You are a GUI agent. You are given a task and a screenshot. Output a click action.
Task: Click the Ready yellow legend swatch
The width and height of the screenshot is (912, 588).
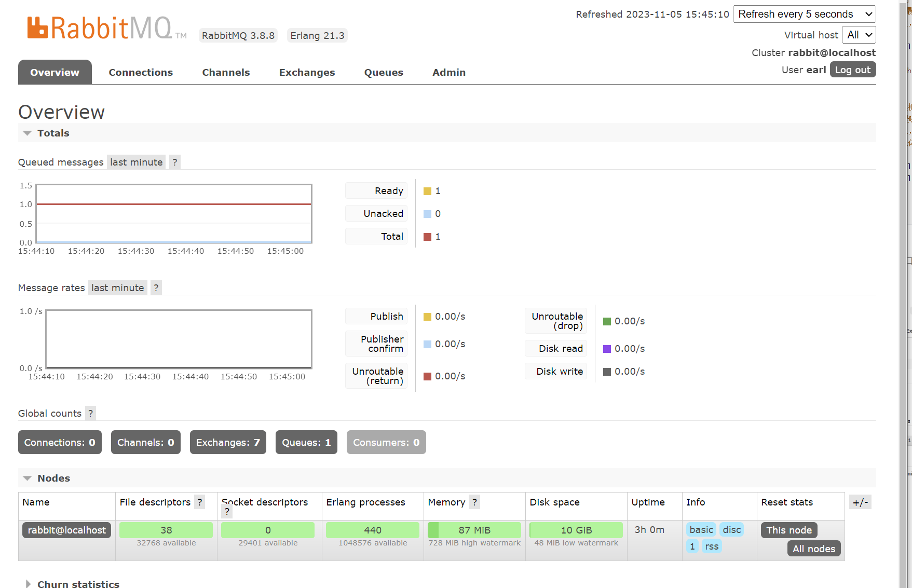[428, 192]
